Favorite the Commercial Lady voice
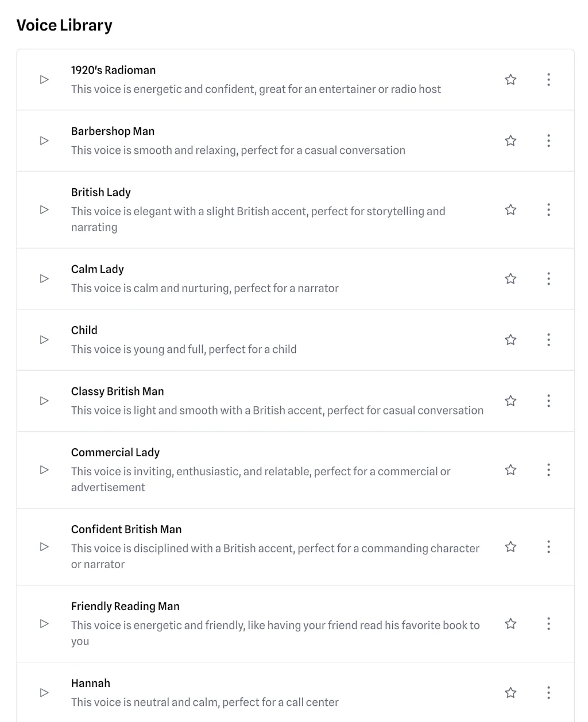 (x=510, y=470)
